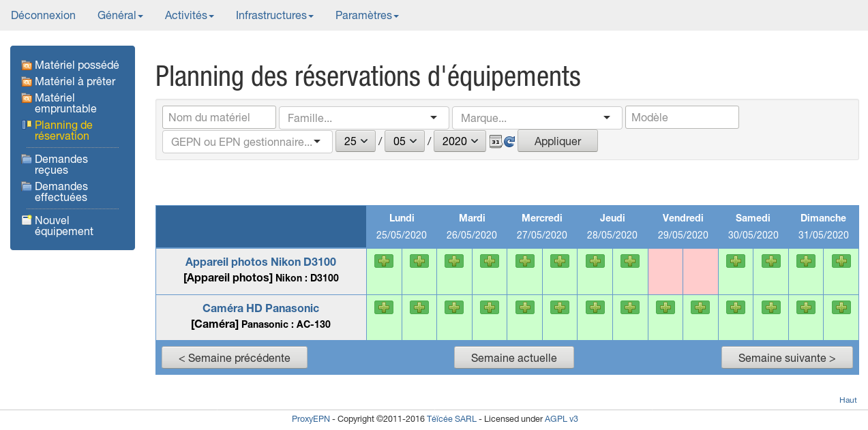
Task: Expand the Marque dropdown
Action: coord(537,118)
